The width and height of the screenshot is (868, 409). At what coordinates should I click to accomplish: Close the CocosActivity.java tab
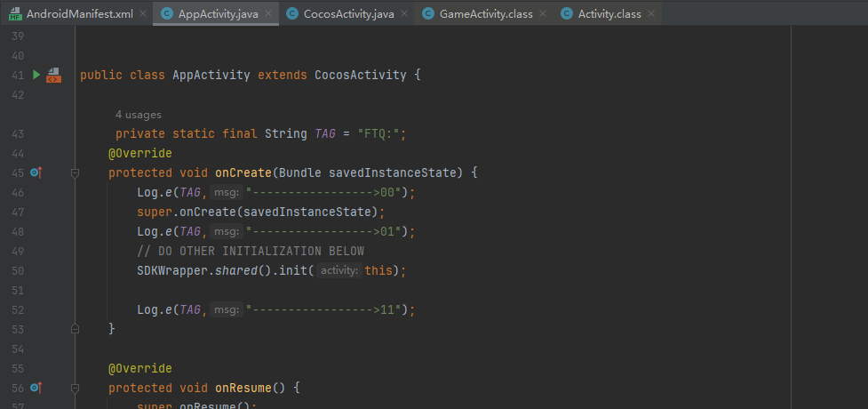click(404, 14)
